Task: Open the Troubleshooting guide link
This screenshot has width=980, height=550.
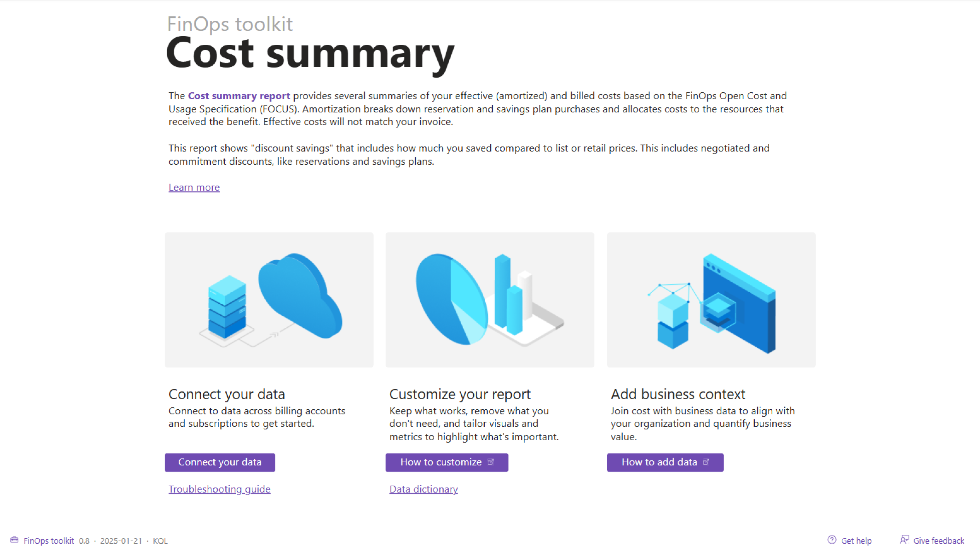Action: (x=220, y=489)
